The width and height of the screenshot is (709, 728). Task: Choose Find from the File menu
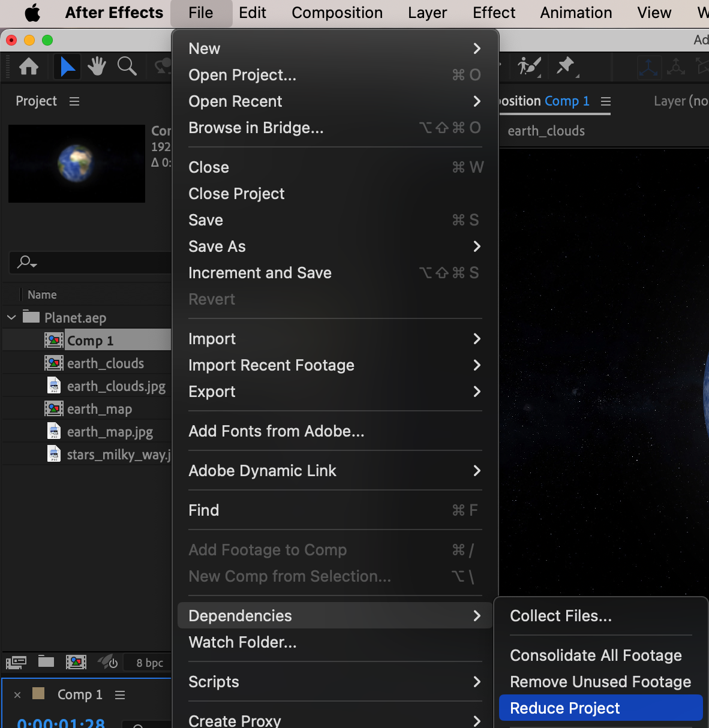pyautogui.click(x=335, y=510)
